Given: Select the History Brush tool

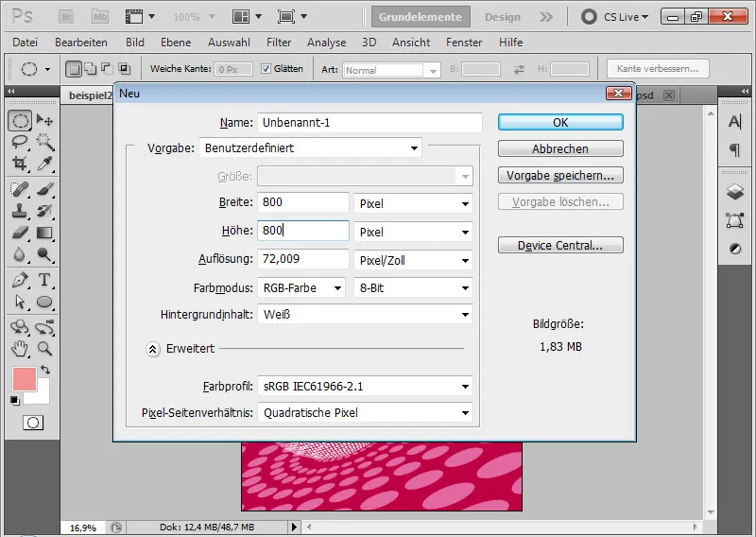Looking at the screenshot, I should (44, 211).
